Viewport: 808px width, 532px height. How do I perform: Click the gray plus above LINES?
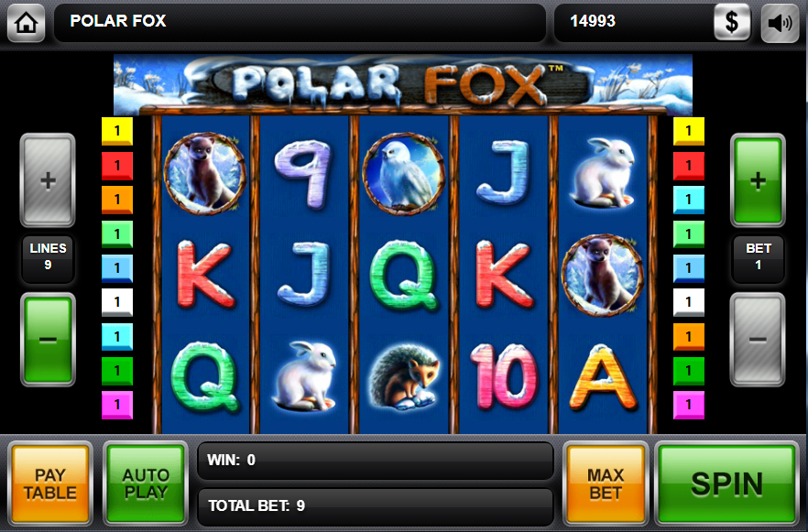[48, 180]
